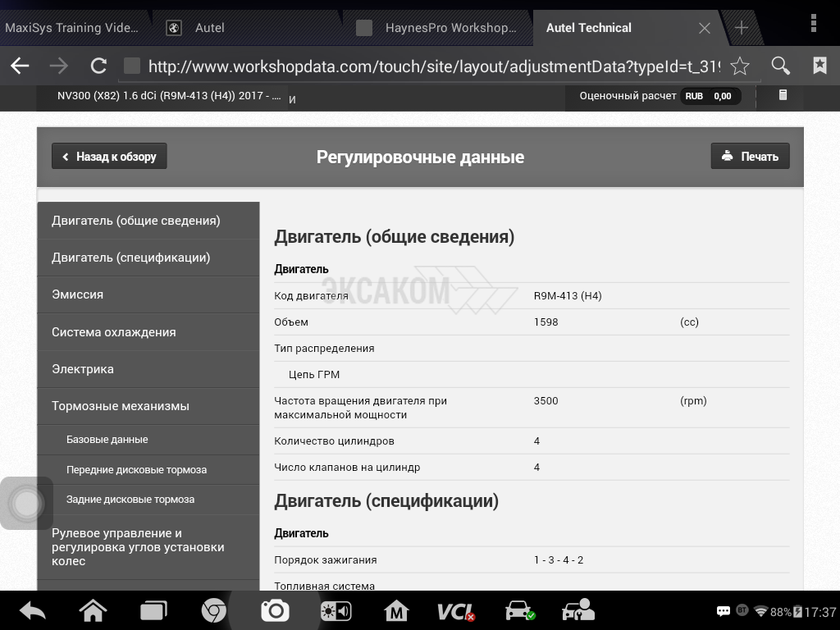Tap the browser reload icon
Screen dimensions: 840x630
tap(98, 66)
